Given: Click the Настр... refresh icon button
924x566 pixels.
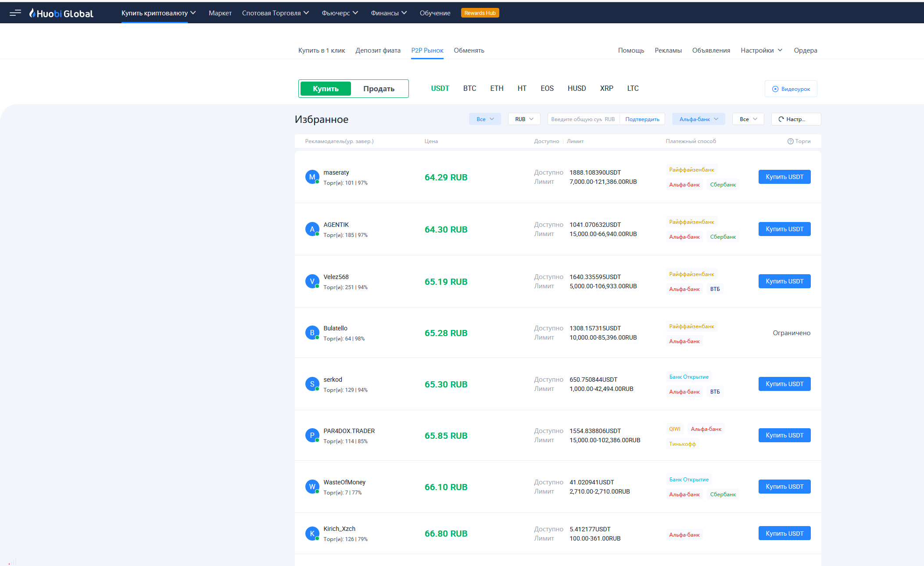Looking at the screenshot, I should pyautogui.click(x=781, y=119).
